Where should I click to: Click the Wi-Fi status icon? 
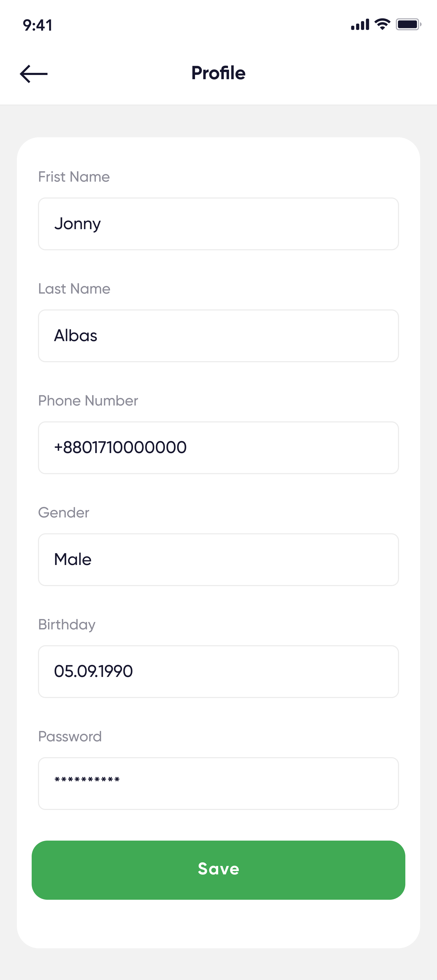382,24
